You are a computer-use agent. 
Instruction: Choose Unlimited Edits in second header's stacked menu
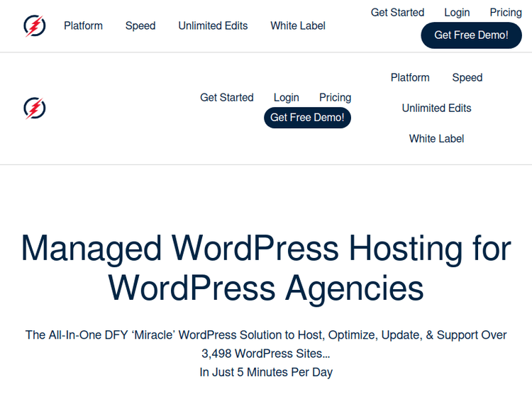click(x=436, y=108)
